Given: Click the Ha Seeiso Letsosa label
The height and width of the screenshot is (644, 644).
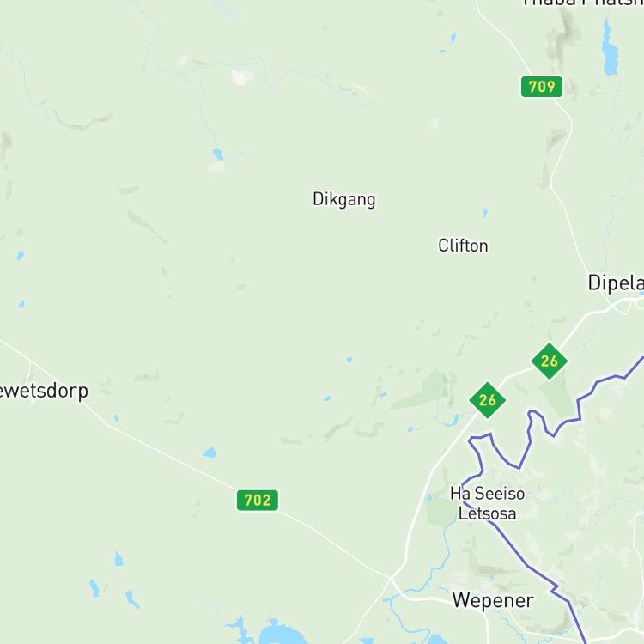Looking at the screenshot, I should (487, 503).
